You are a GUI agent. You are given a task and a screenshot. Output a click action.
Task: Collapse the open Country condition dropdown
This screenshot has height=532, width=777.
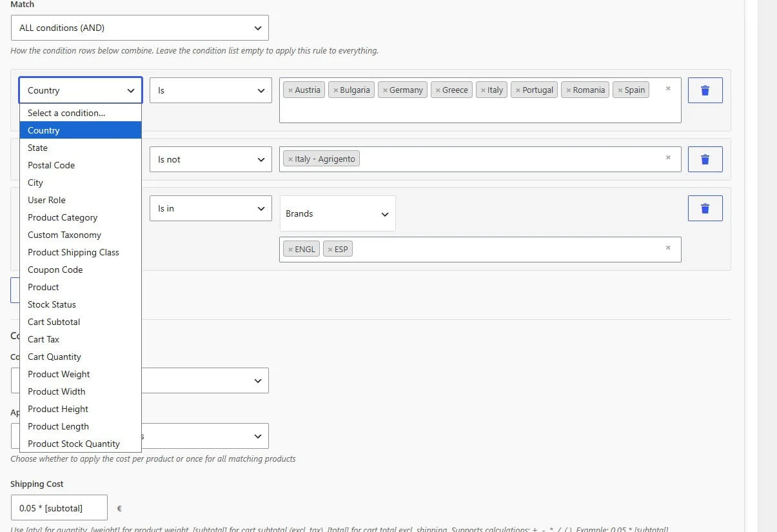[81, 90]
